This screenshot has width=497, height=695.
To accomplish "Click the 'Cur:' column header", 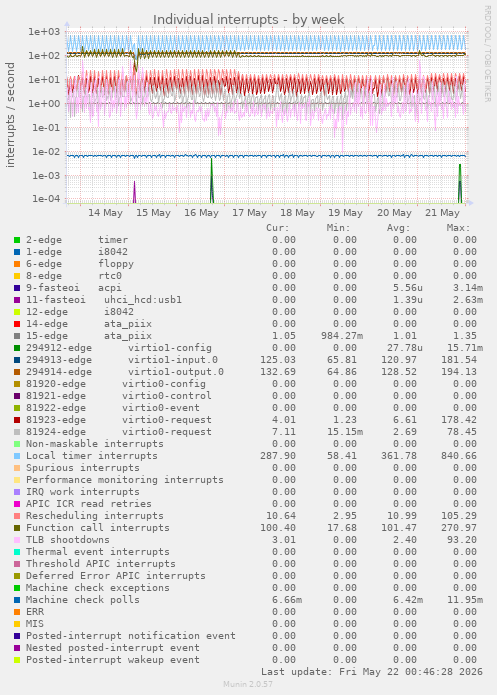I will point(278,228).
